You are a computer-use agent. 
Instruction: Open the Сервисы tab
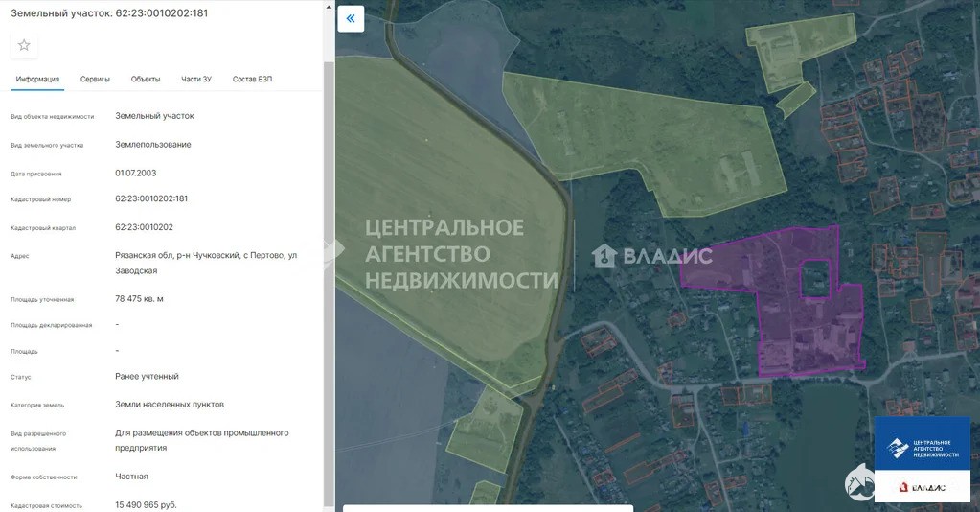coord(95,79)
